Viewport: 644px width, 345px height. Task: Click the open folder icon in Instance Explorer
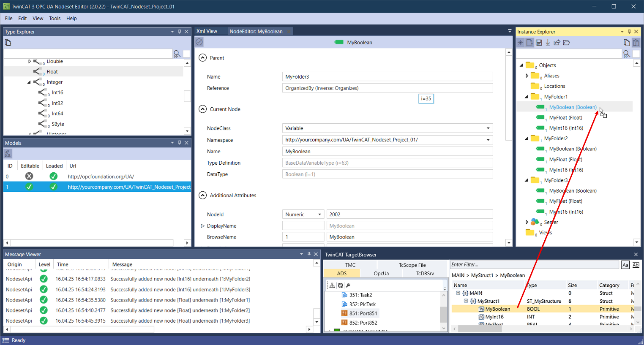(x=567, y=43)
